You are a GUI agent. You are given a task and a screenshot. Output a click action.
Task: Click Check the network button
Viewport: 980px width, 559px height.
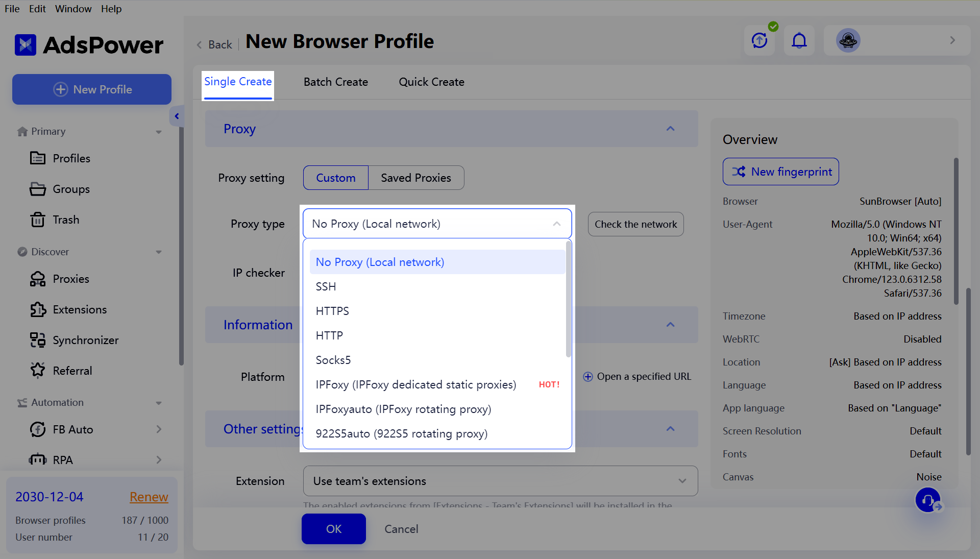pyautogui.click(x=635, y=224)
